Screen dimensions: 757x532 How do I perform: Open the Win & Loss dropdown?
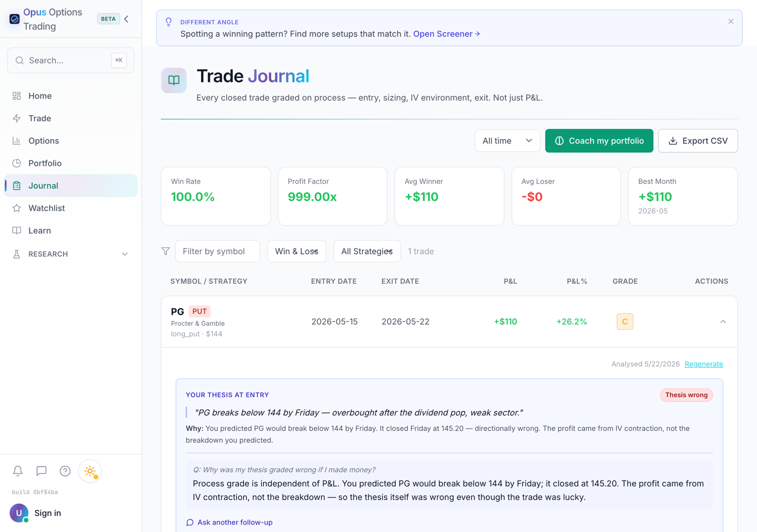pos(297,251)
